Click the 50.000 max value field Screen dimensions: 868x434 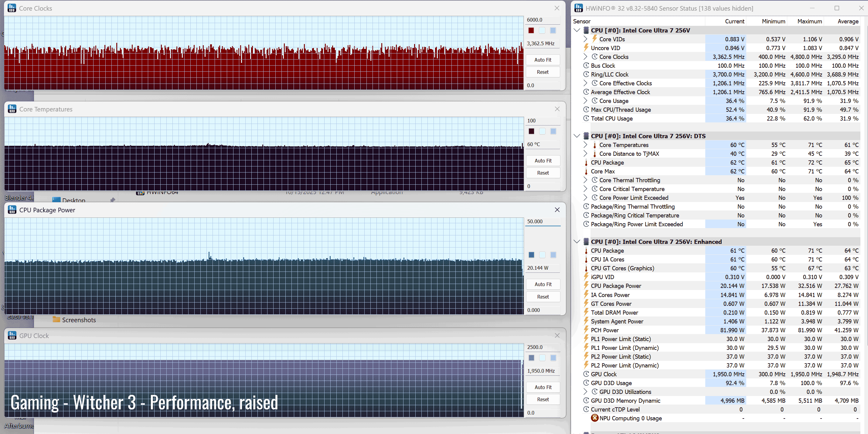[542, 221]
